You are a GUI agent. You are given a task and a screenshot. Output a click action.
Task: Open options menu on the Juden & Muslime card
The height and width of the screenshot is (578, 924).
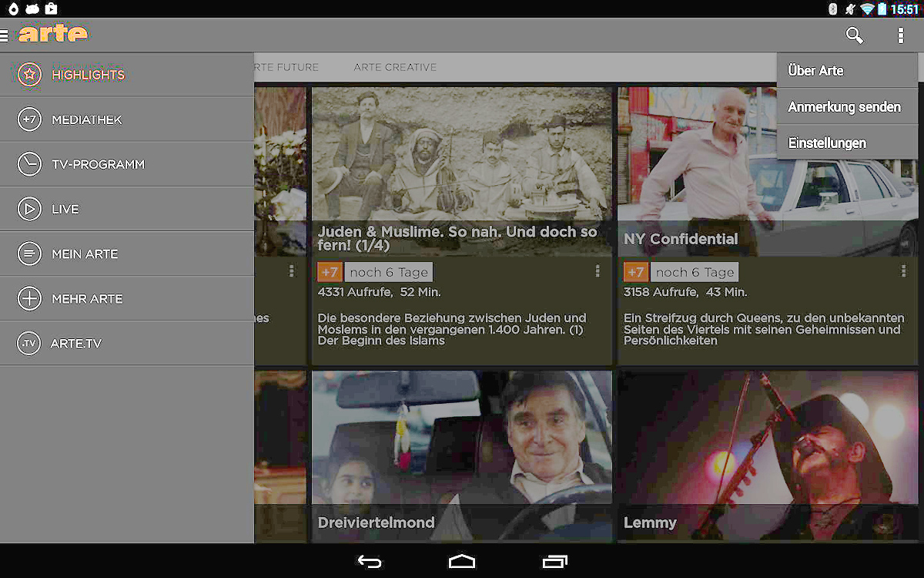pyautogui.click(x=598, y=271)
